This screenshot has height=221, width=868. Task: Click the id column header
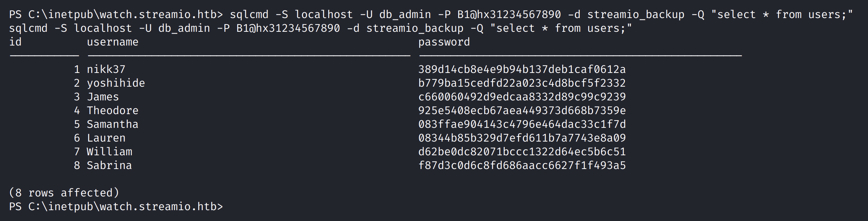click(15, 42)
